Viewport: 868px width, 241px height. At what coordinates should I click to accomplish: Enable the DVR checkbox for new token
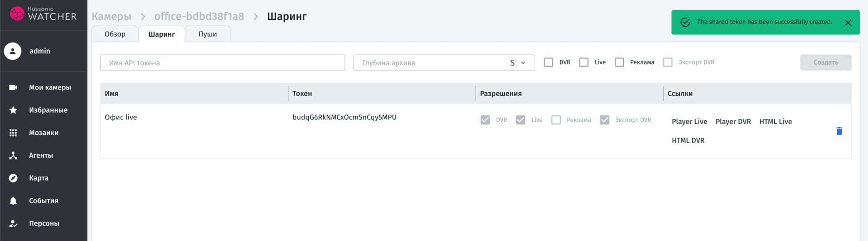click(548, 62)
